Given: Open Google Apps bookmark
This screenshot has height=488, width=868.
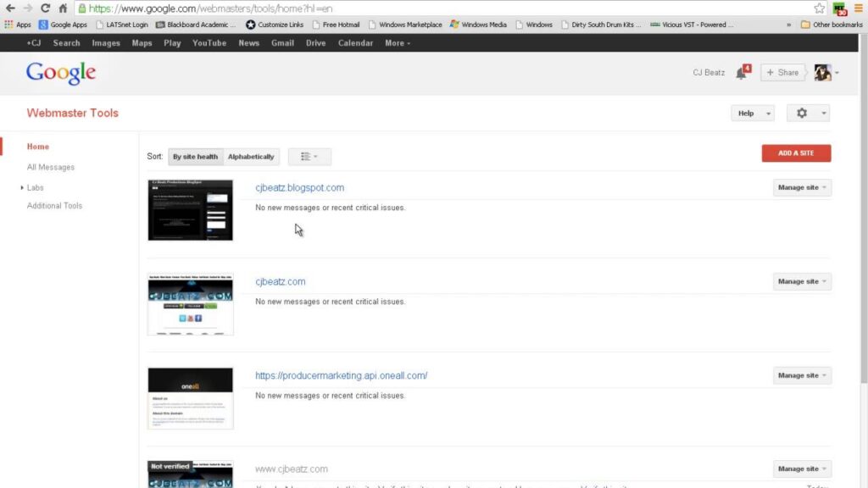Looking at the screenshot, I should click(x=63, y=25).
